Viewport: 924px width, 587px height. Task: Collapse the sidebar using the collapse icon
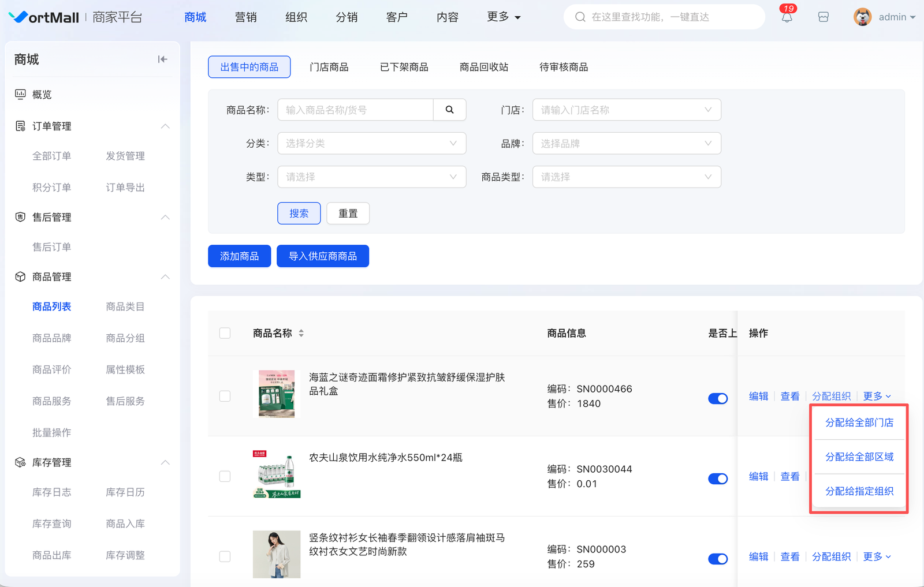(162, 59)
